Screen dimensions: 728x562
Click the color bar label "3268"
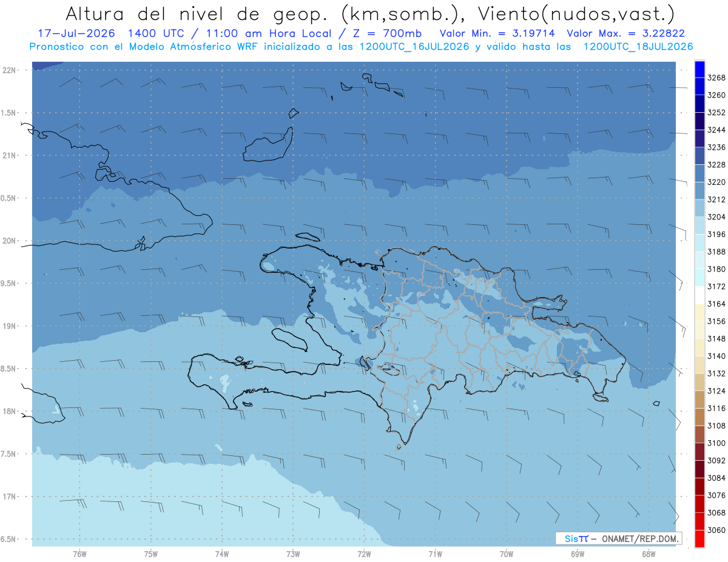click(716, 78)
